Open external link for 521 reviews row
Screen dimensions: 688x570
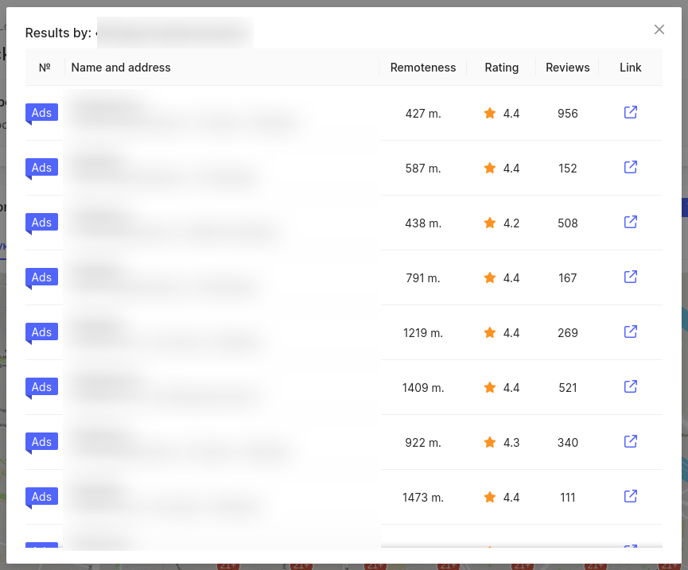tap(630, 387)
